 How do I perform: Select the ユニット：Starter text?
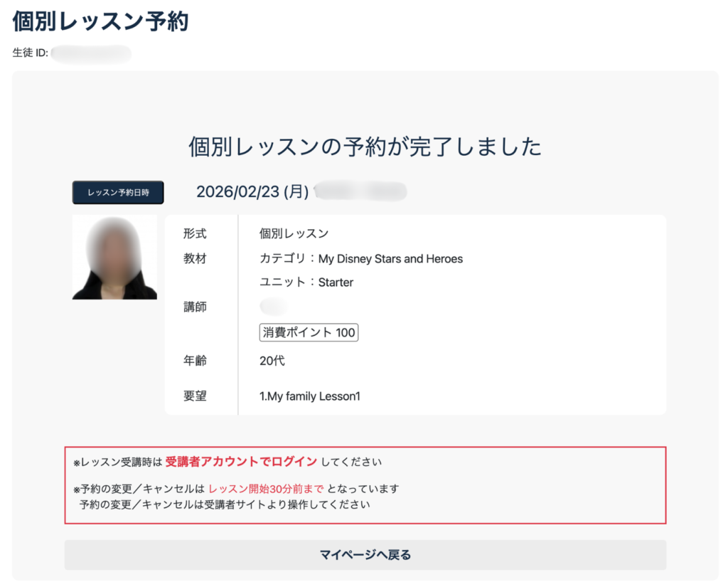click(x=306, y=282)
